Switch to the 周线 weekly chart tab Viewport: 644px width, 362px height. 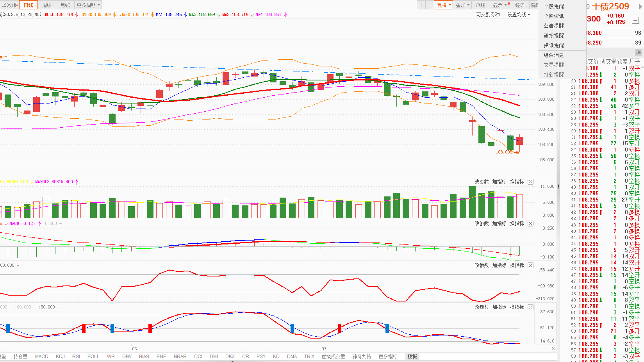coord(47,5)
